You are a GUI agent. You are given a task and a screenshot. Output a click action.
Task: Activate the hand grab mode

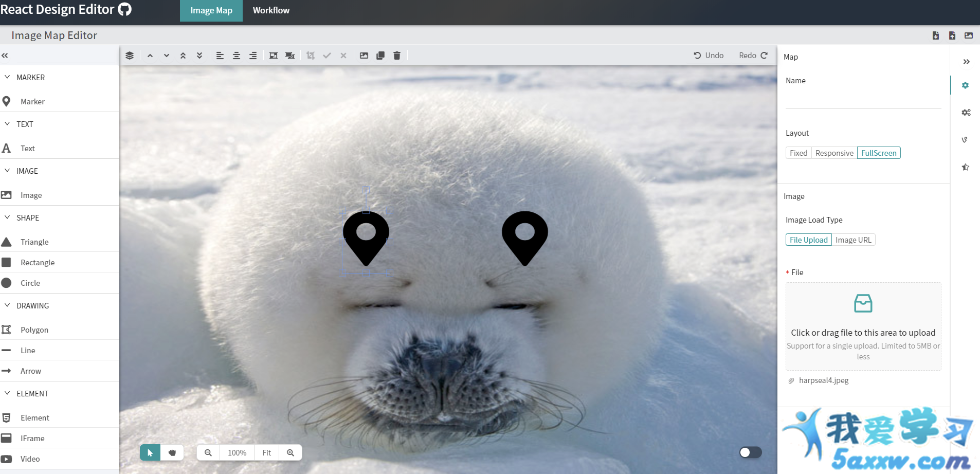172,453
